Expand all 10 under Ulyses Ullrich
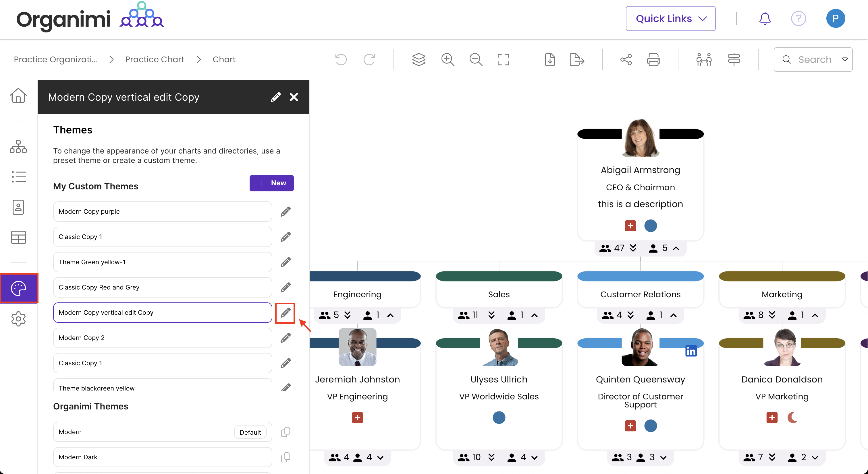This screenshot has width=868, height=474. click(492, 457)
